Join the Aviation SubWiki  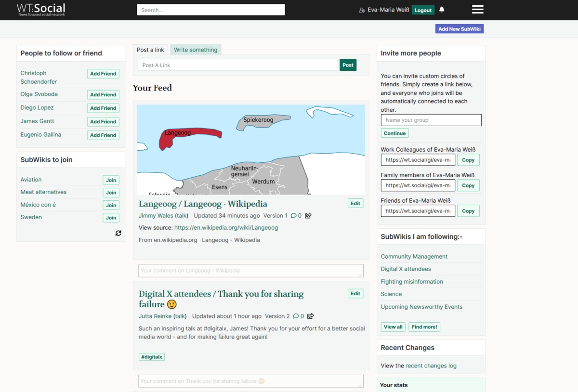click(x=111, y=180)
